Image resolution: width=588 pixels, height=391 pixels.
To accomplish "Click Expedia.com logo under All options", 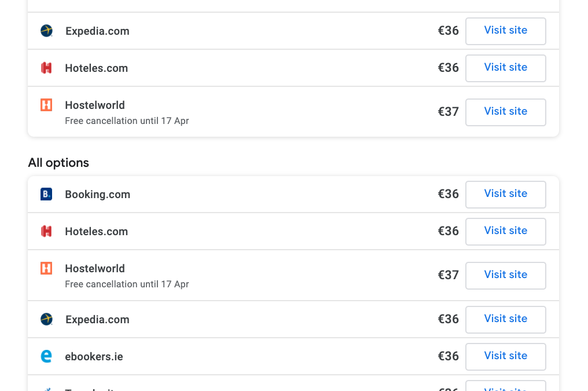I will 46,319.
